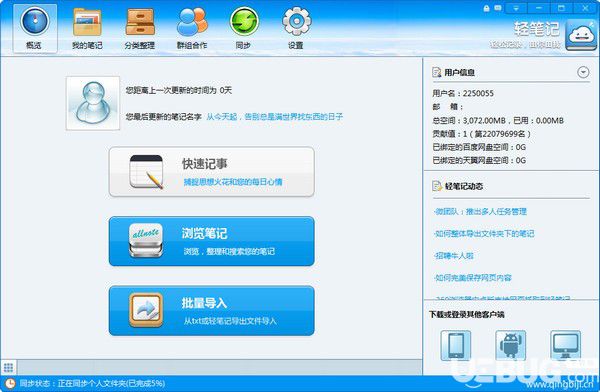Click the 用户信息 document icon
The image size is (600, 392).
pyautogui.click(x=437, y=72)
